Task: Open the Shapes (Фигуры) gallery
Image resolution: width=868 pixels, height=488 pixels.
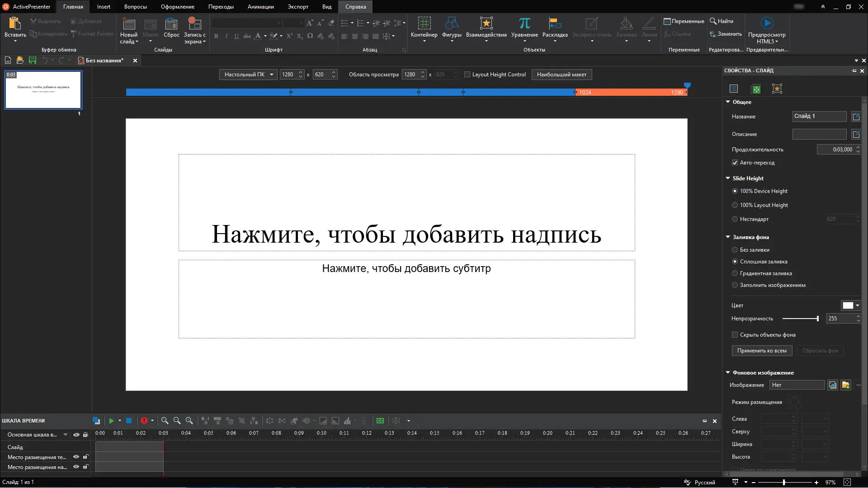Action: coord(451,23)
